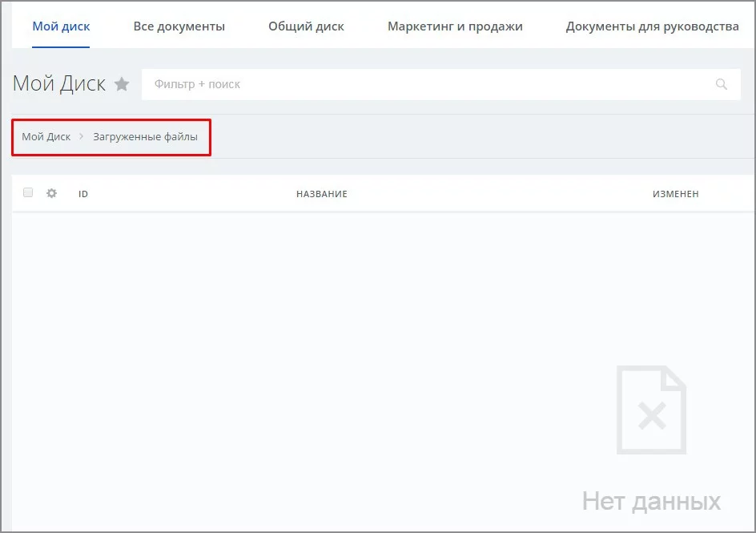
Task: Select the active Мой диск tab
Action: tap(61, 26)
